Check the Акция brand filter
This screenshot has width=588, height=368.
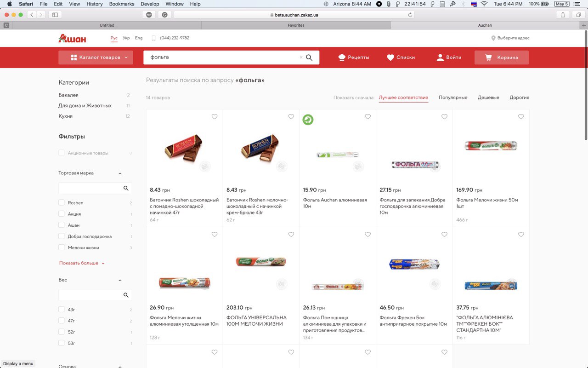click(x=62, y=214)
